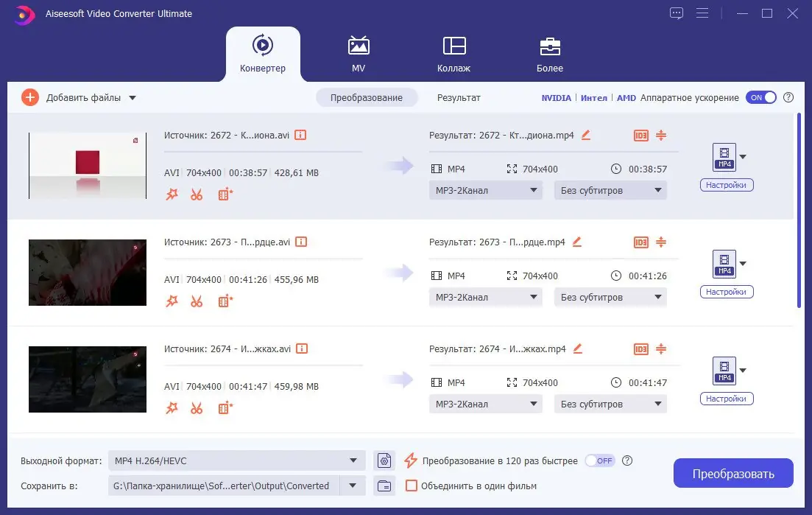This screenshot has height=515, width=812.
Task: Open Настройки for 2674 video
Action: (x=726, y=399)
